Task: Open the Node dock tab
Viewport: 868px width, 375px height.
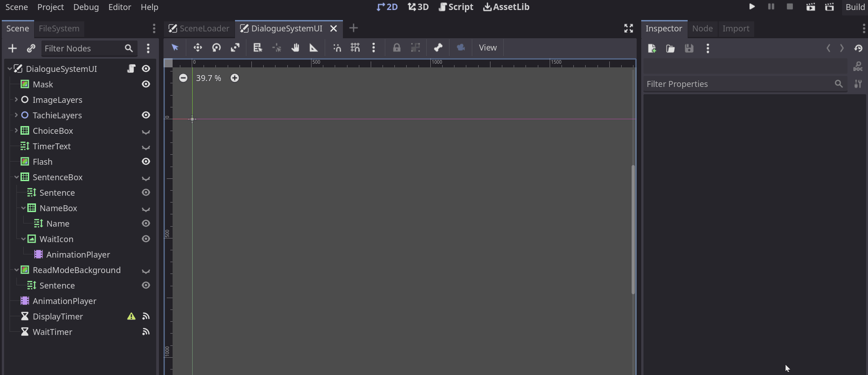Action: (702, 29)
